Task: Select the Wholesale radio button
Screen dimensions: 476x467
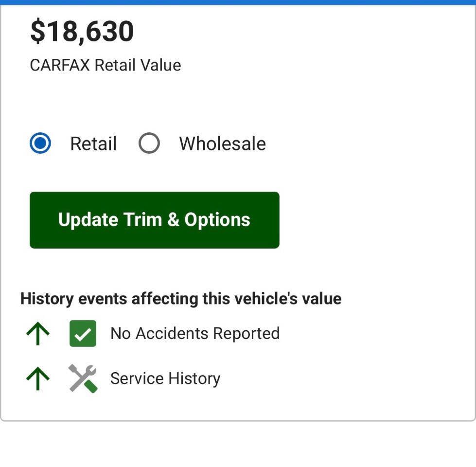Action: [149, 143]
